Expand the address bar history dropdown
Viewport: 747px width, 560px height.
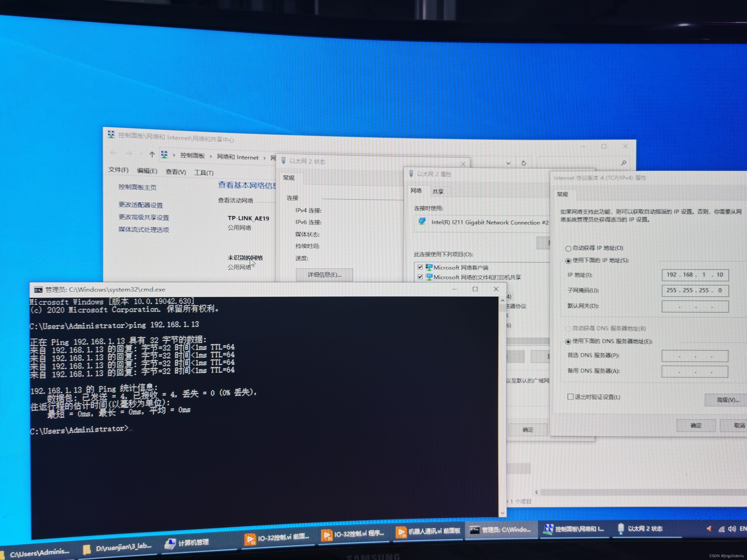tap(508, 163)
